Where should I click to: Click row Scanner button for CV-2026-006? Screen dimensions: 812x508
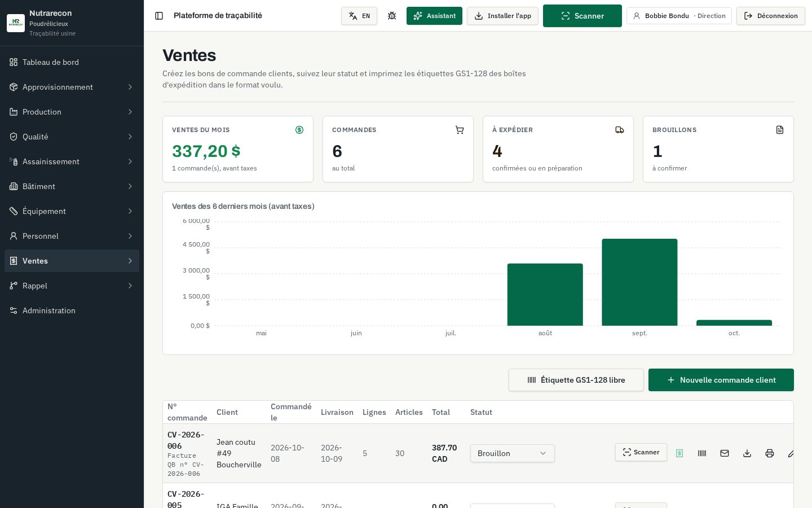point(641,452)
